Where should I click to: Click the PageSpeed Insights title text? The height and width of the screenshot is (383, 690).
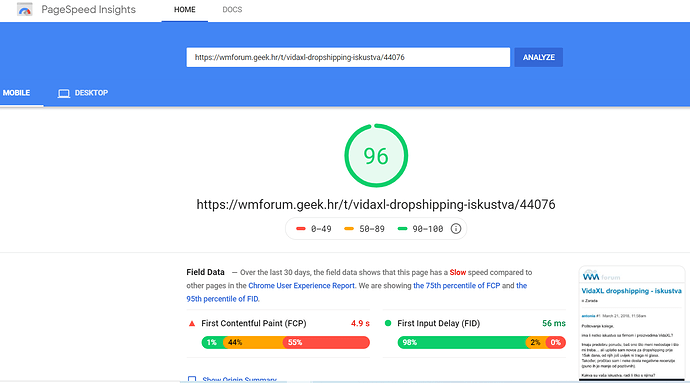point(88,10)
